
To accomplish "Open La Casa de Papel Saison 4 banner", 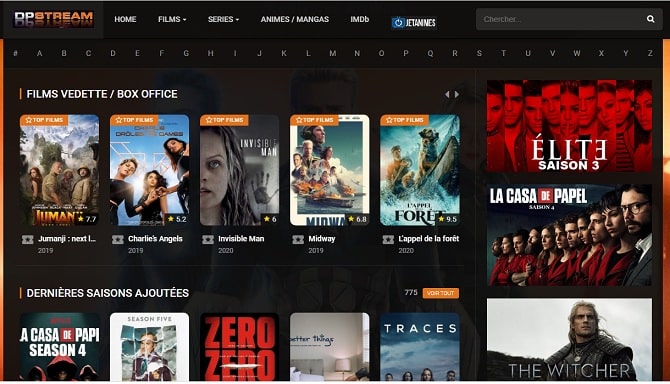I will pos(570,235).
